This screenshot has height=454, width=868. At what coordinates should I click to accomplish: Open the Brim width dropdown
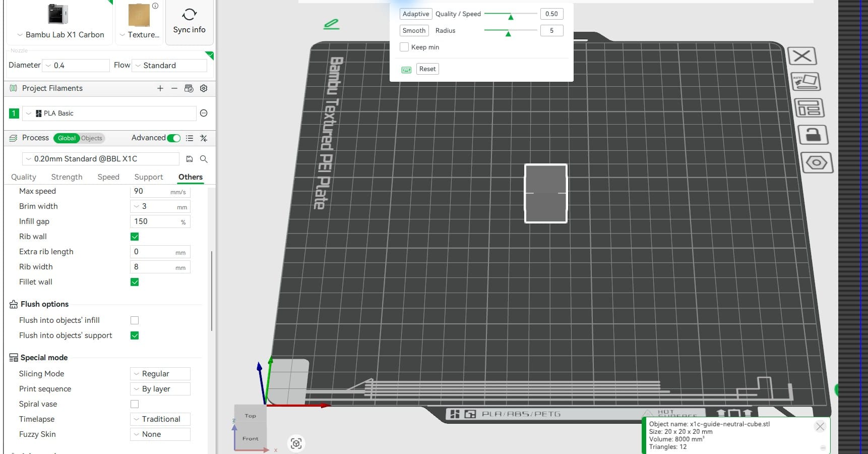click(x=160, y=207)
